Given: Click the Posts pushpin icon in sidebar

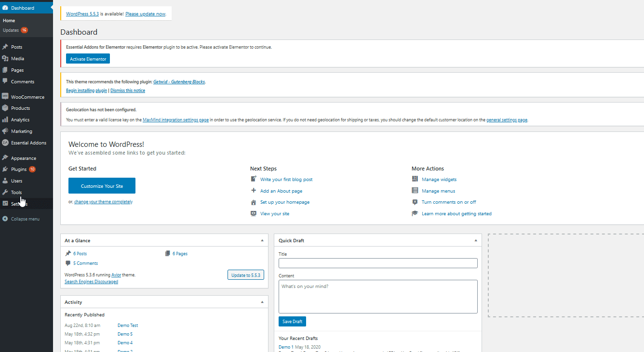Looking at the screenshot, I should click(5, 47).
